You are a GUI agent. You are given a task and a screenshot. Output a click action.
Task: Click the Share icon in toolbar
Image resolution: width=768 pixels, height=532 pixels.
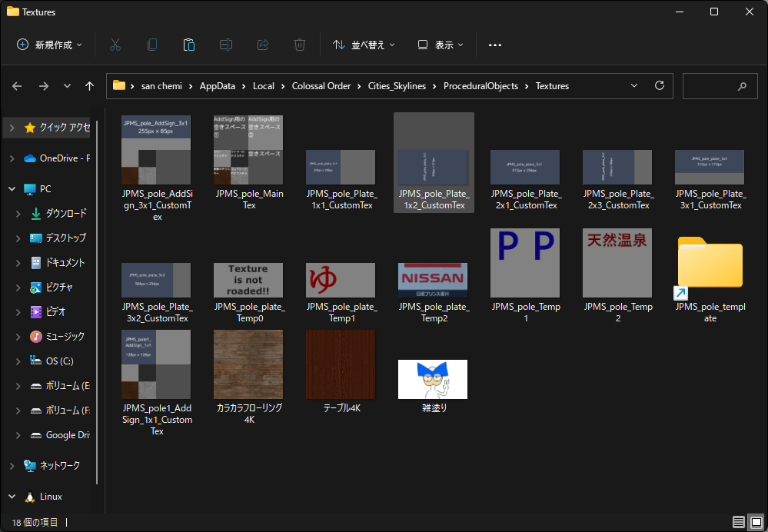pos(263,45)
